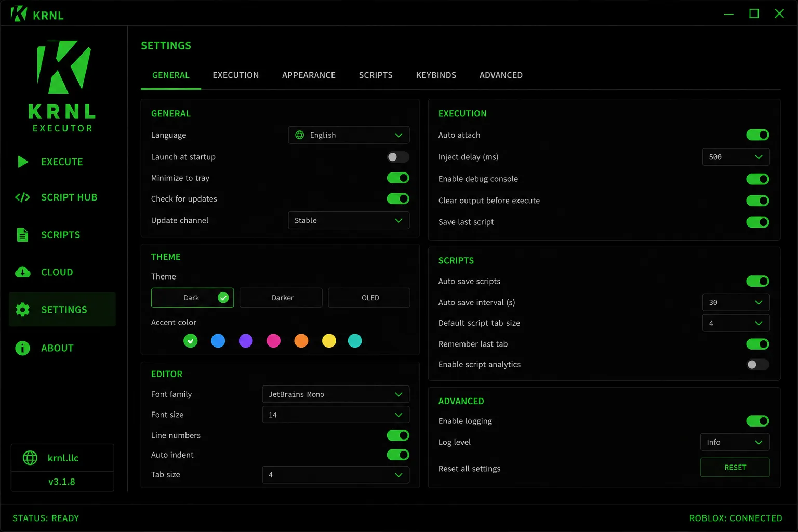Select the Darker theme
This screenshot has height=532, width=798.
coord(281,298)
